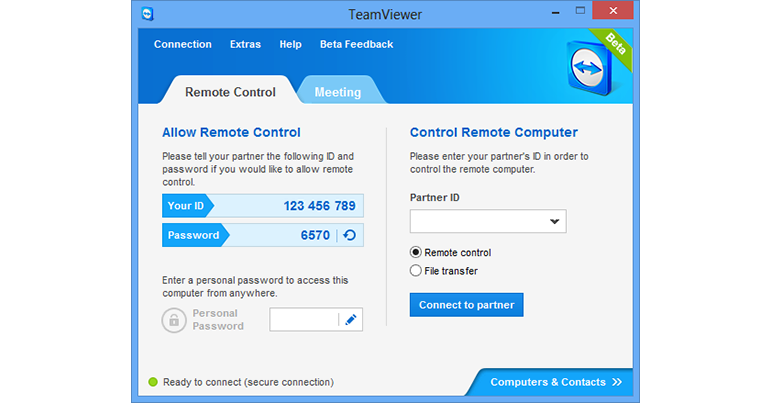The image size is (768, 403).
Task: Click the pencil icon to edit personal password
Action: [351, 320]
